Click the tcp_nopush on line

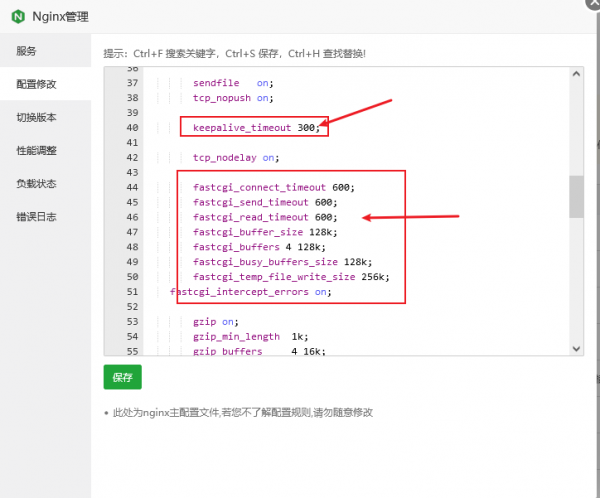point(233,98)
